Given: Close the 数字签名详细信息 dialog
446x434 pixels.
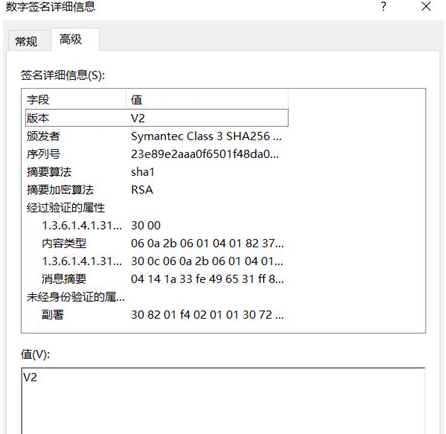Looking at the screenshot, I should click(x=426, y=6).
